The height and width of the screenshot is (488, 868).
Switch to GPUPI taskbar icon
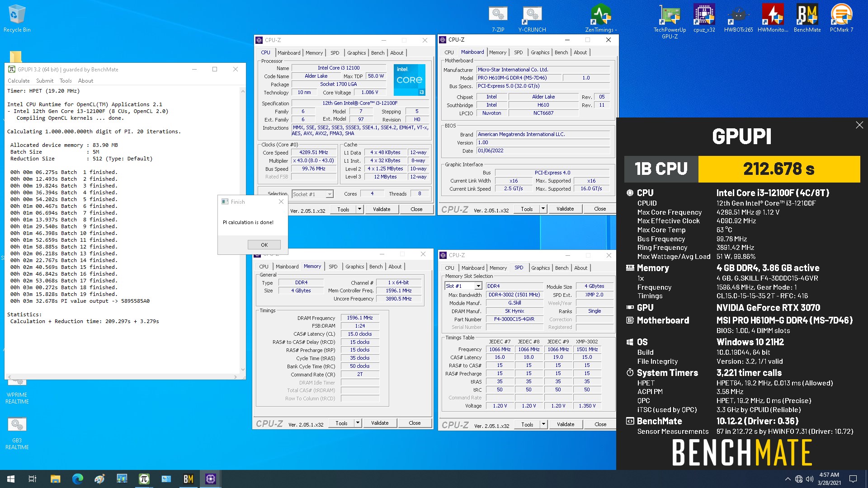[x=144, y=479]
